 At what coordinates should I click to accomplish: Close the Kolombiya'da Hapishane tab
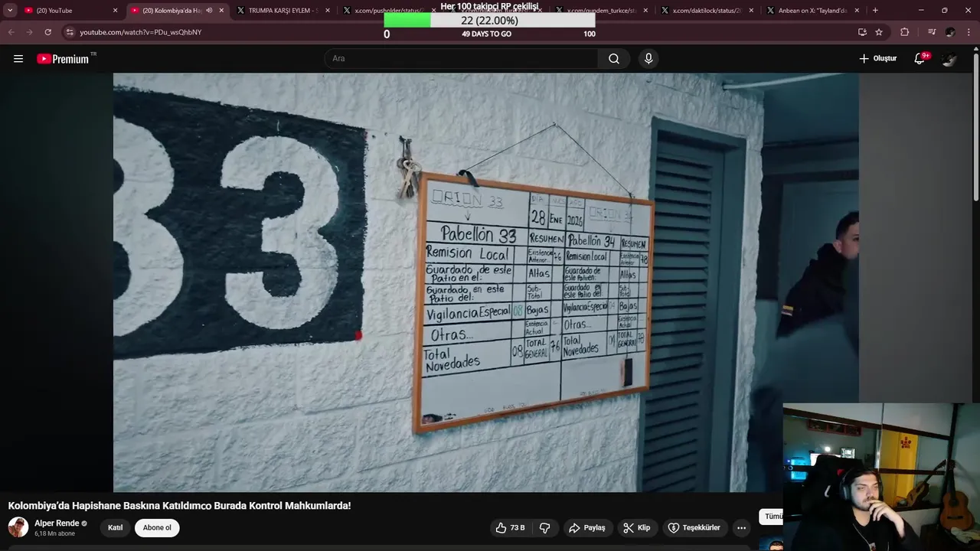[221, 11]
